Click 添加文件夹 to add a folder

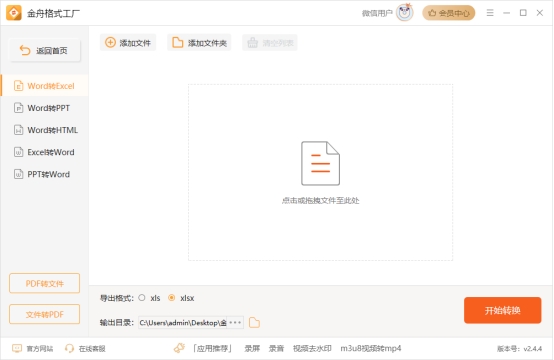tap(199, 43)
